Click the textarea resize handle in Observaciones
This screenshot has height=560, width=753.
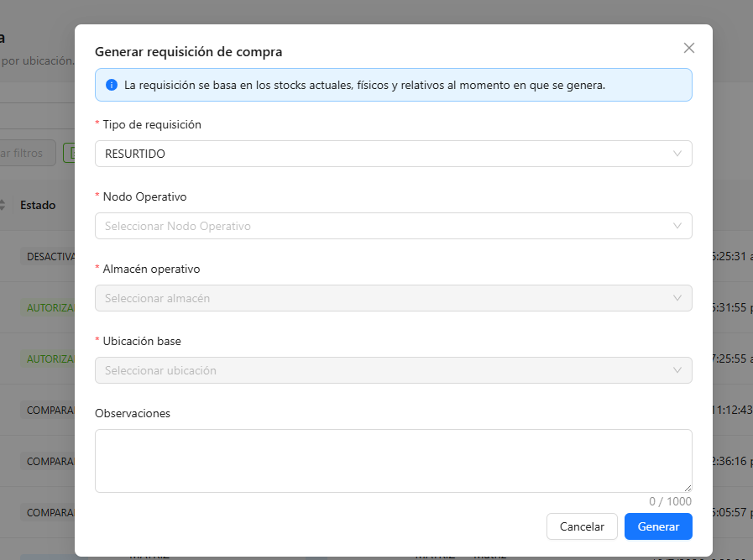pyautogui.click(x=688, y=488)
